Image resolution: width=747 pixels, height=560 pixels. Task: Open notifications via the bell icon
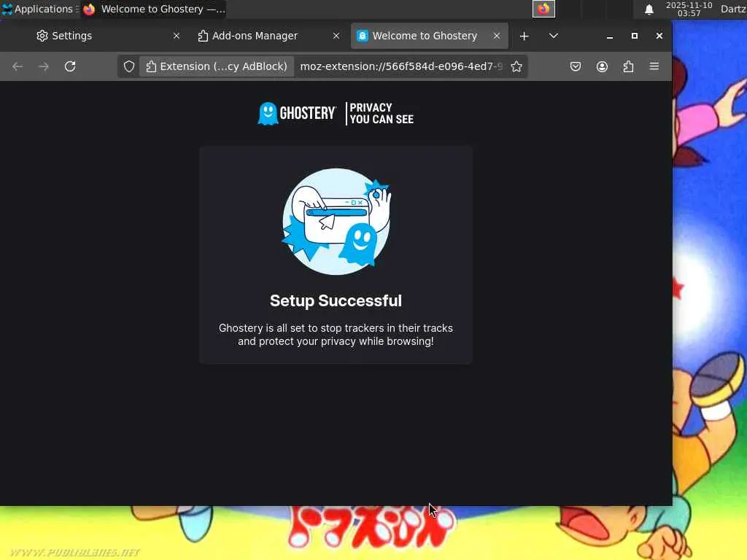click(x=649, y=9)
